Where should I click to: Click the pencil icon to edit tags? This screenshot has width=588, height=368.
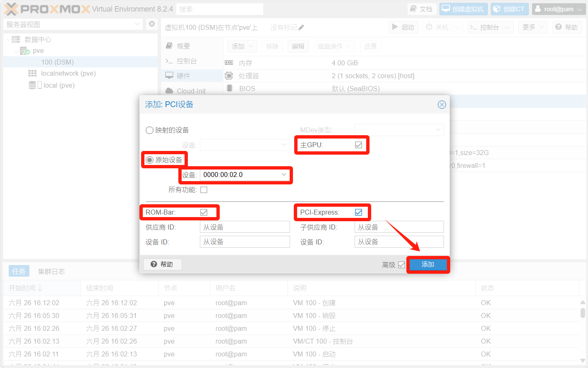[x=301, y=28]
